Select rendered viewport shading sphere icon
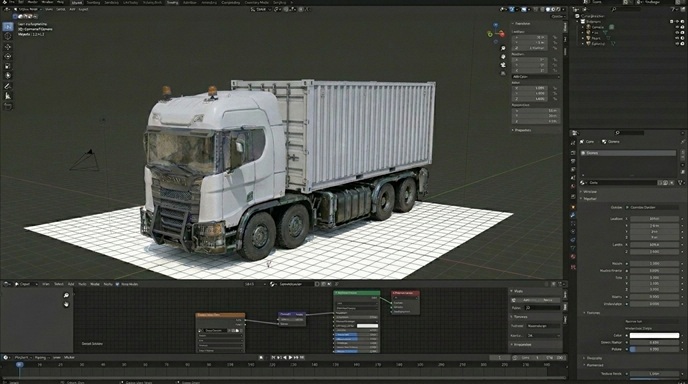 point(559,9)
